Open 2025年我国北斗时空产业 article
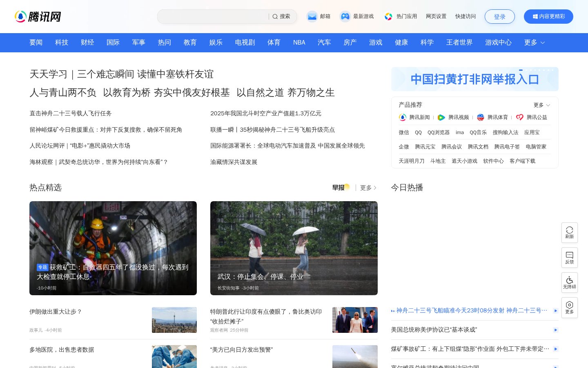 click(x=266, y=113)
